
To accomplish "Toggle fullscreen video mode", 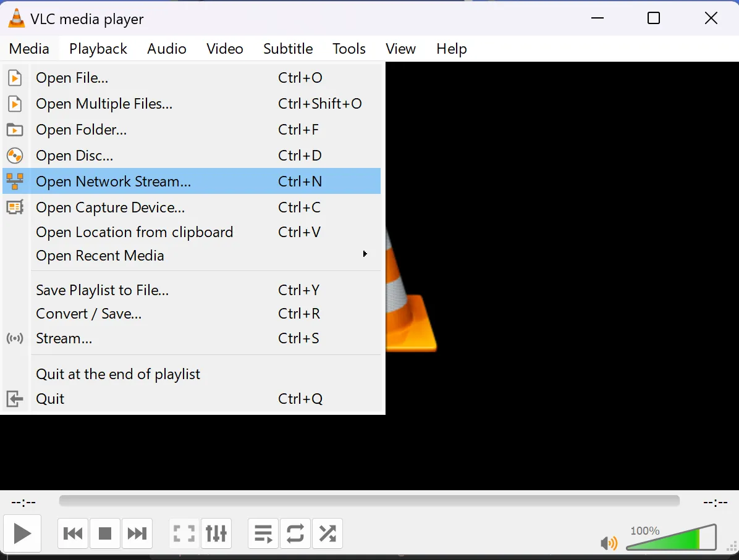I will click(184, 533).
